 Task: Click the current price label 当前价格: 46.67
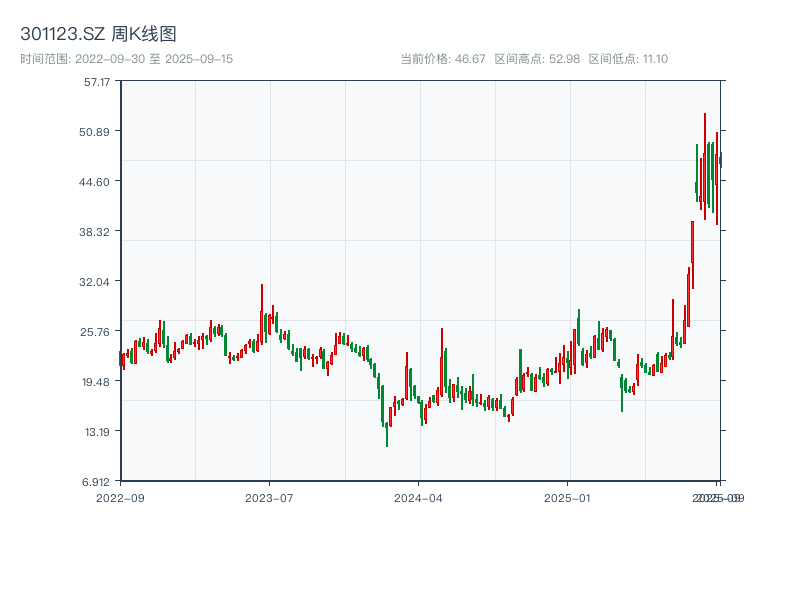coord(443,59)
